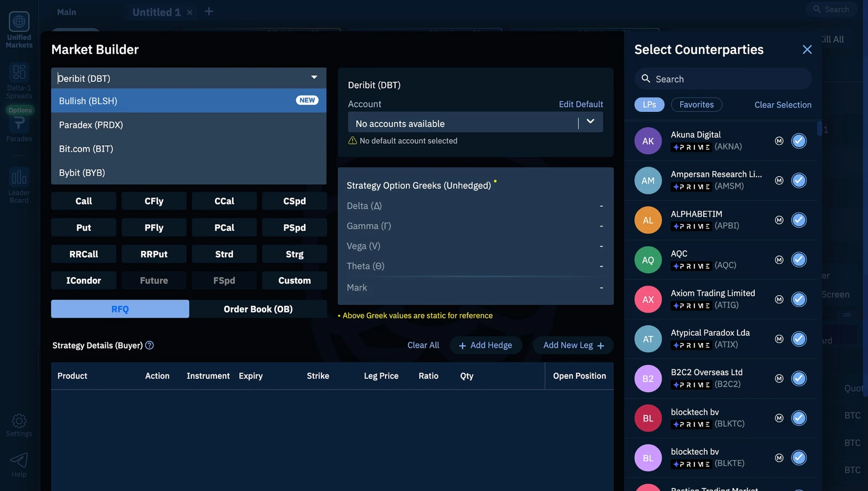Select Bullish (BLSH) exchange option
This screenshot has width=868, height=491.
coord(189,101)
